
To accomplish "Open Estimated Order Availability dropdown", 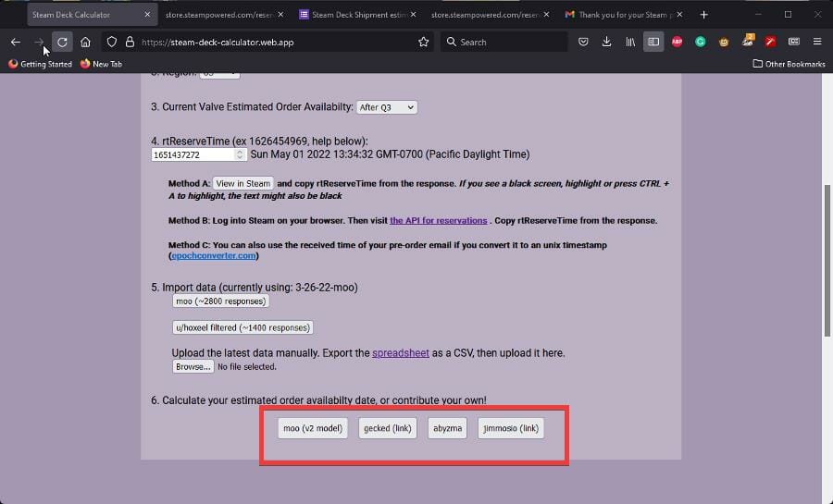I will (x=387, y=107).
